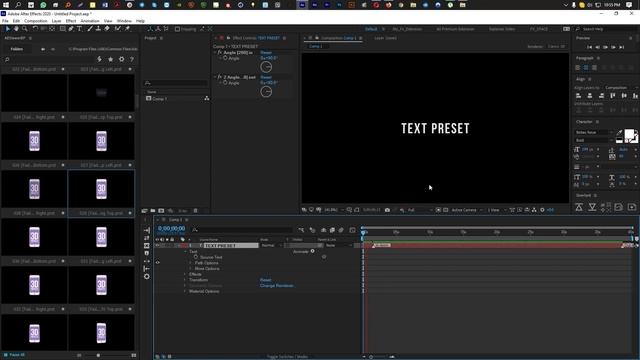Open the Effect menu
640x360 pixels.
pyautogui.click(x=71, y=21)
